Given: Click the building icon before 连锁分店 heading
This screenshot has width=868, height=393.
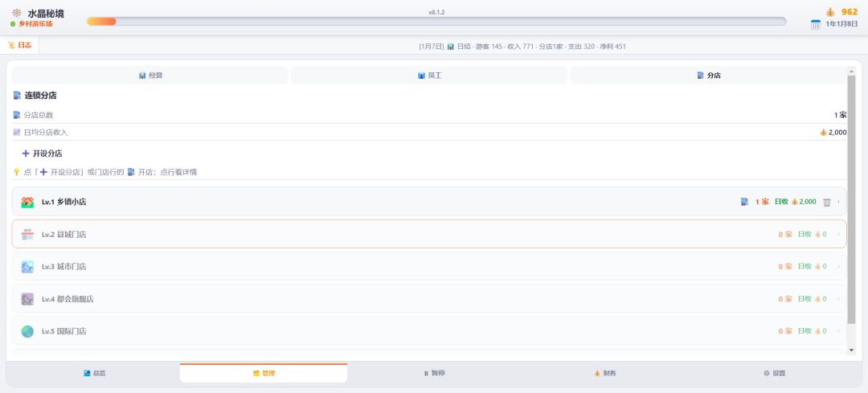Looking at the screenshot, I should pyautogui.click(x=17, y=95).
